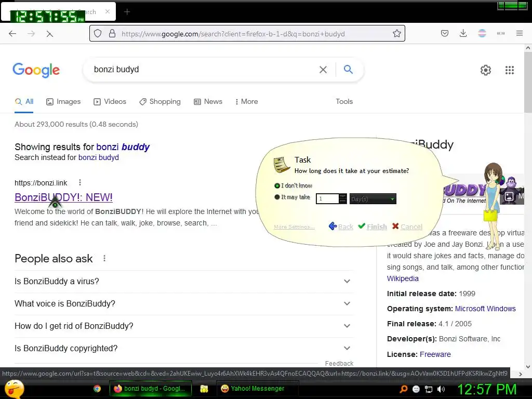This screenshot has height=399, width=532.
Task: Open the Day(s) unit dropdown
Action: pyautogui.click(x=373, y=199)
